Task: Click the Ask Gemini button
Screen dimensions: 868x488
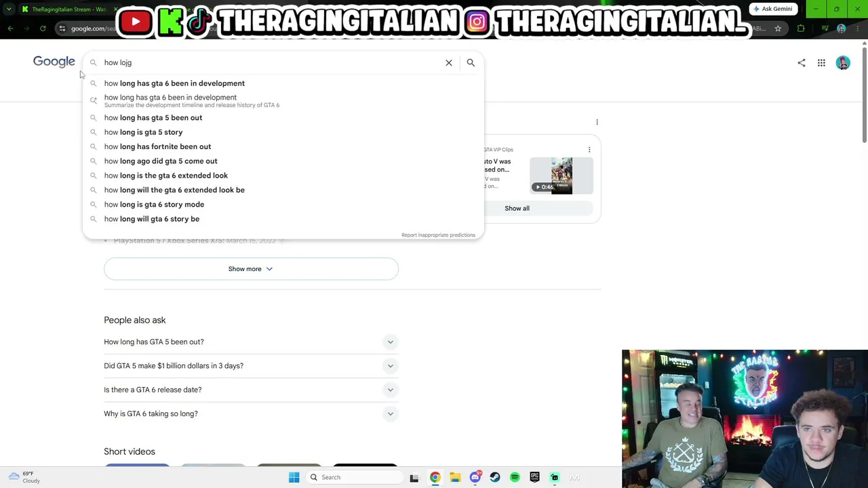Action: pyautogui.click(x=774, y=9)
